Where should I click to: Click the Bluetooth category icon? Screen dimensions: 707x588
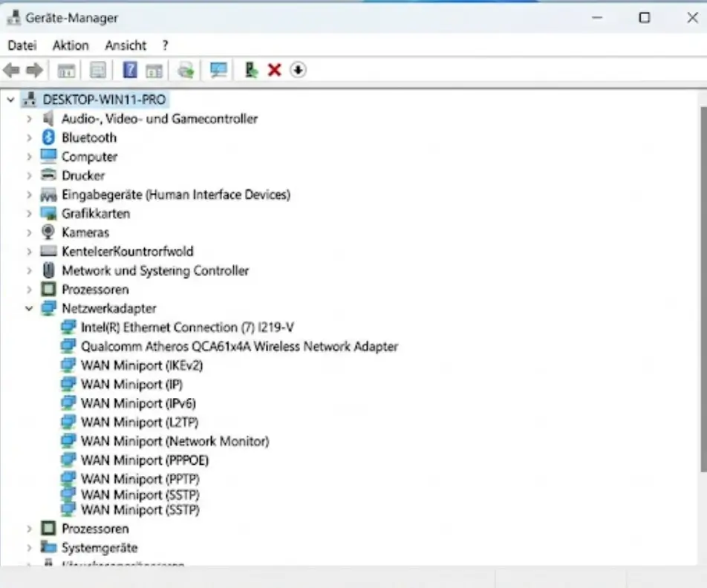pyautogui.click(x=48, y=137)
